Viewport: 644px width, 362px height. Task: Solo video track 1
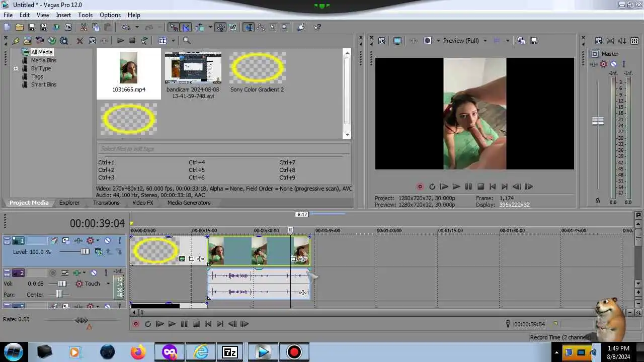point(120,241)
